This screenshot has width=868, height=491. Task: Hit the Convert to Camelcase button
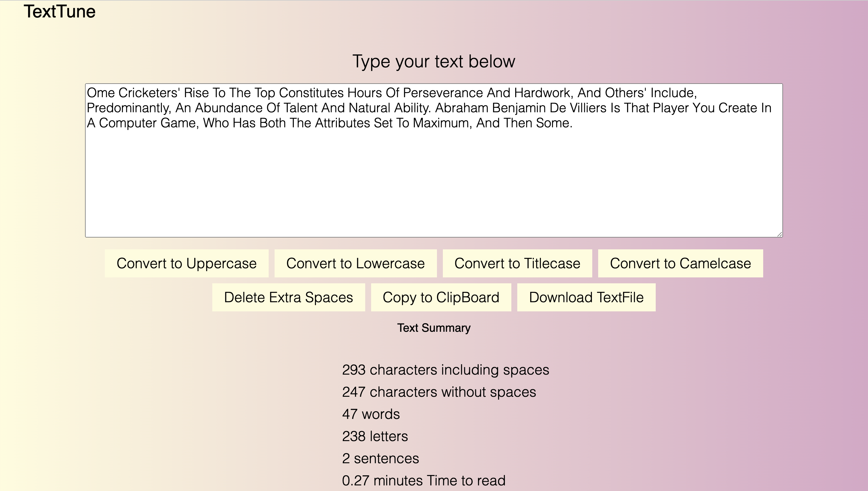pyautogui.click(x=680, y=263)
